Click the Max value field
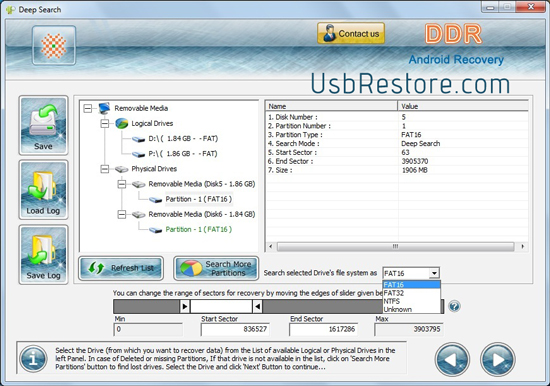 tap(409, 329)
